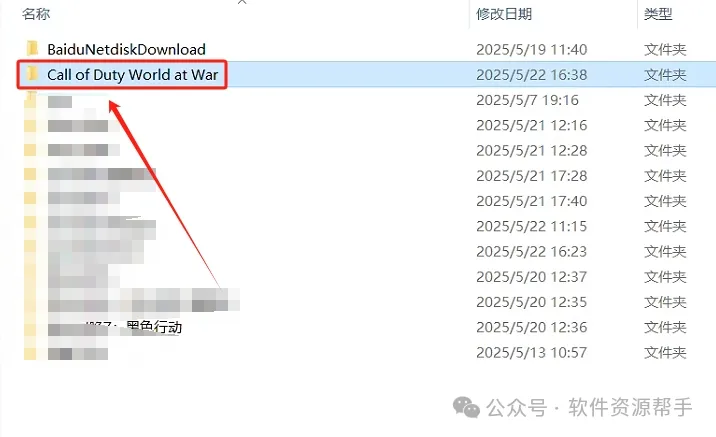The height and width of the screenshot is (437, 716).
Task: Click the folder icon dated 2025/5/21 12:28
Action: [31, 150]
